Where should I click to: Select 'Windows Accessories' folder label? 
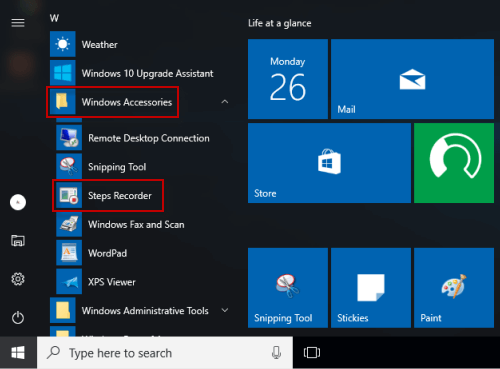click(x=127, y=102)
